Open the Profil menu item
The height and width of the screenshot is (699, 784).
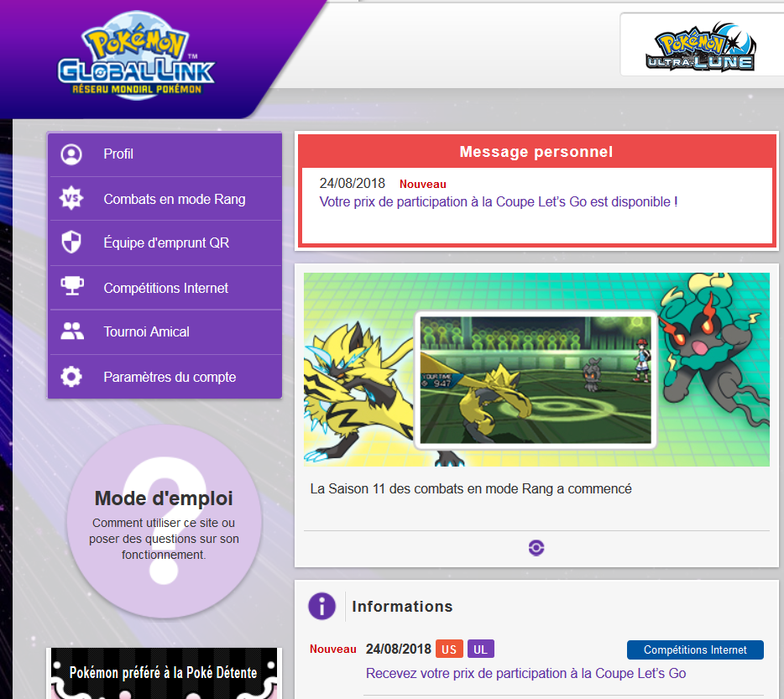[165, 154]
